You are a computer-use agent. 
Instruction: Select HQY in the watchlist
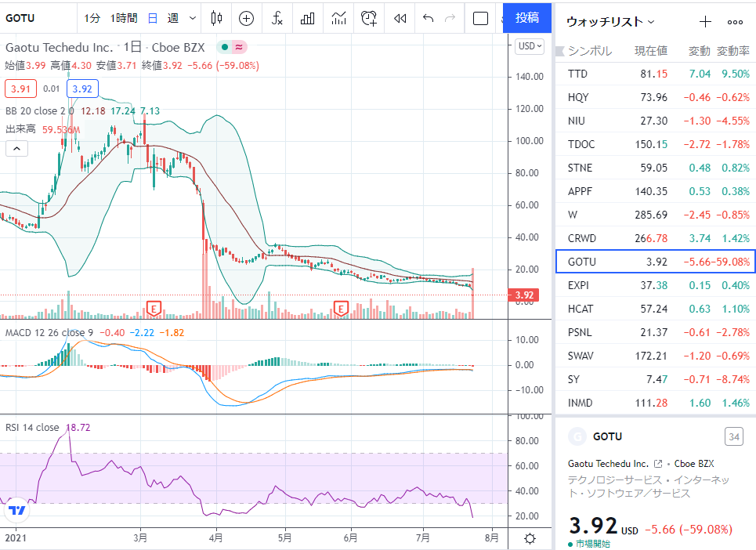(x=656, y=97)
